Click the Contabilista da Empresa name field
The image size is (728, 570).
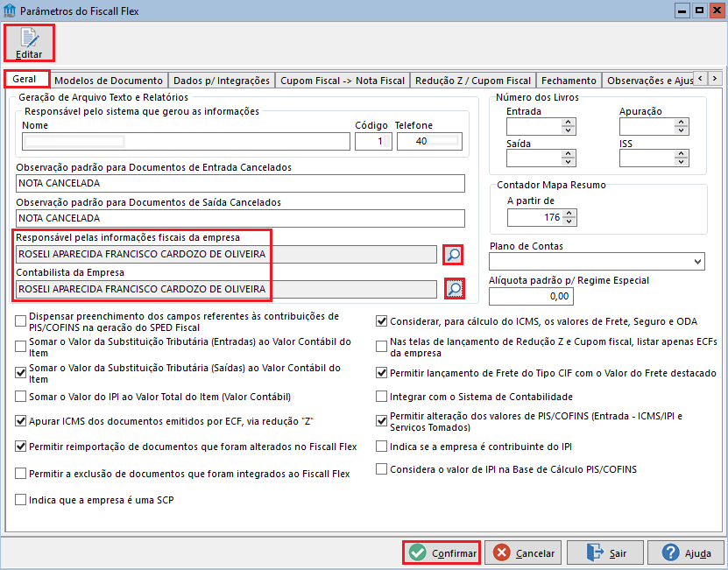pos(226,289)
